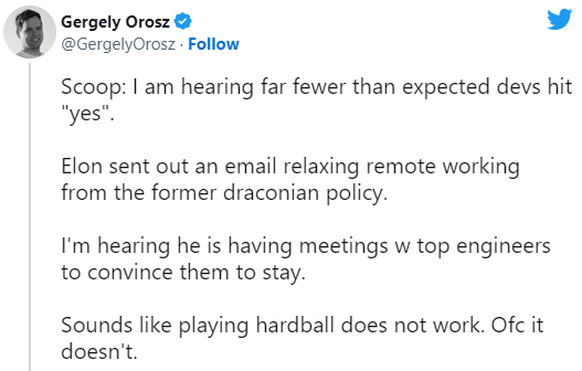The image size is (582, 371).
Task: Click the @GergelyOrosz handle
Action: click(118, 45)
